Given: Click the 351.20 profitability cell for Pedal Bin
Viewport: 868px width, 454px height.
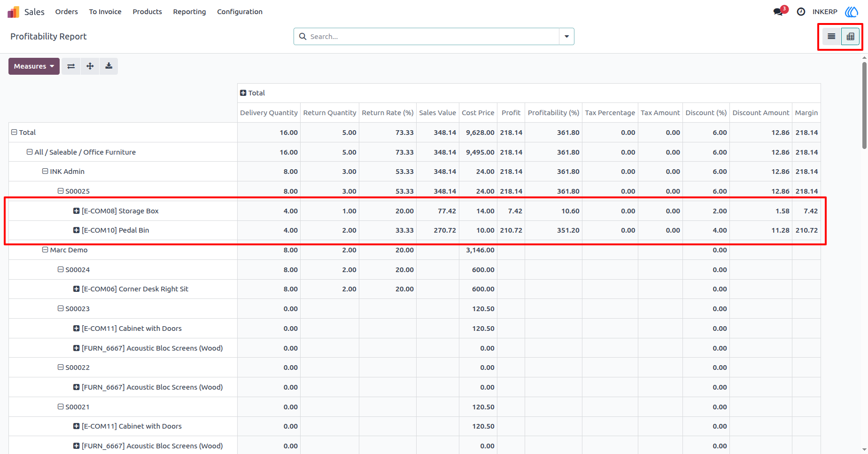Looking at the screenshot, I should tap(553, 230).
